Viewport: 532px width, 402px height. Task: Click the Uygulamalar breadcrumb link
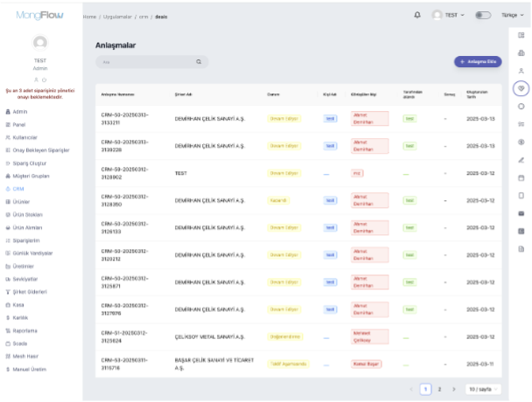(117, 17)
